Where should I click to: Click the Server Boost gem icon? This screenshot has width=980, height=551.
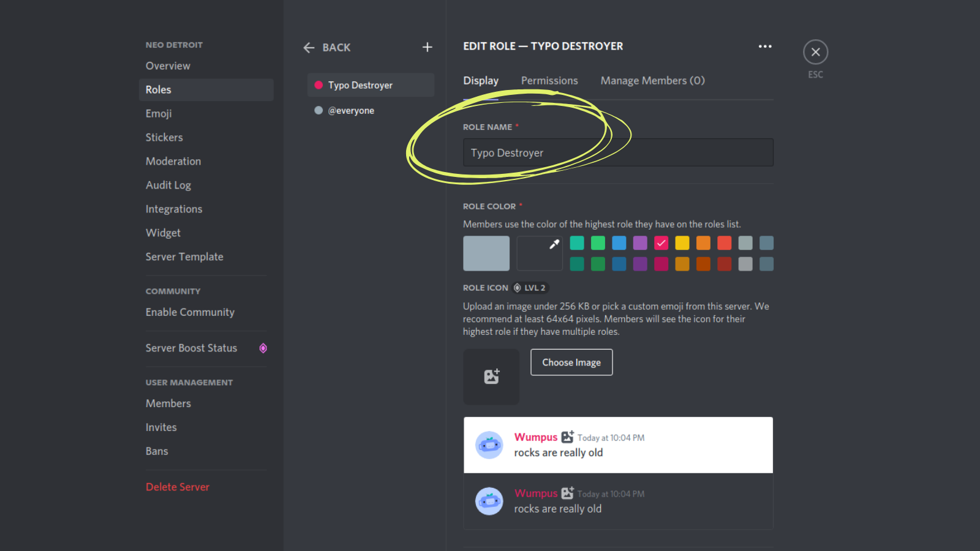click(x=263, y=348)
